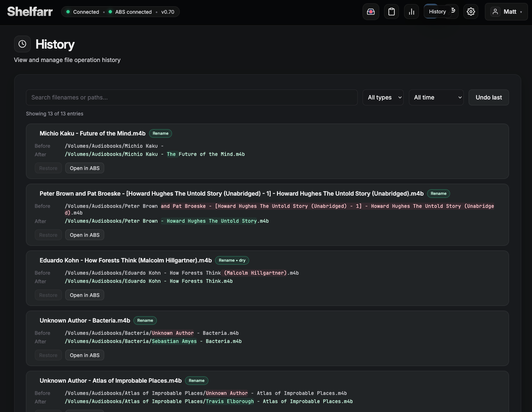Expand the Matt user menu
532x412 pixels.
pyautogui.click(x=506, y=12)
